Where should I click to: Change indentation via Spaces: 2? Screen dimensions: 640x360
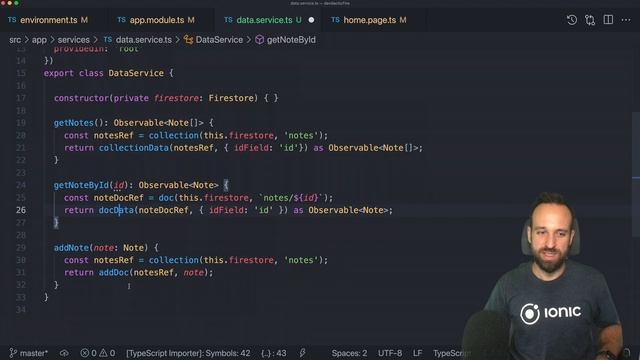[x=349, y=353]
